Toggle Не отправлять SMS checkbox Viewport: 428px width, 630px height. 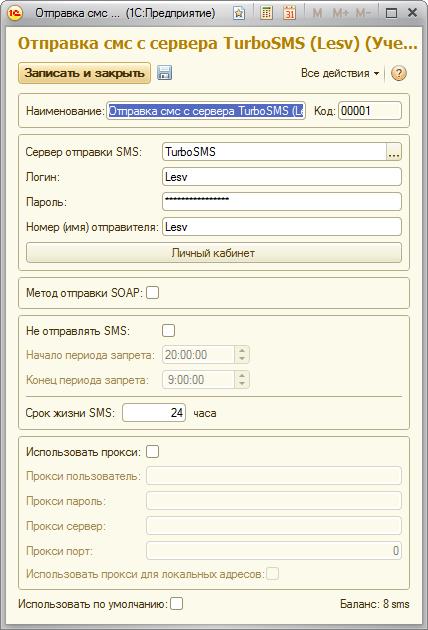(168, 331)
